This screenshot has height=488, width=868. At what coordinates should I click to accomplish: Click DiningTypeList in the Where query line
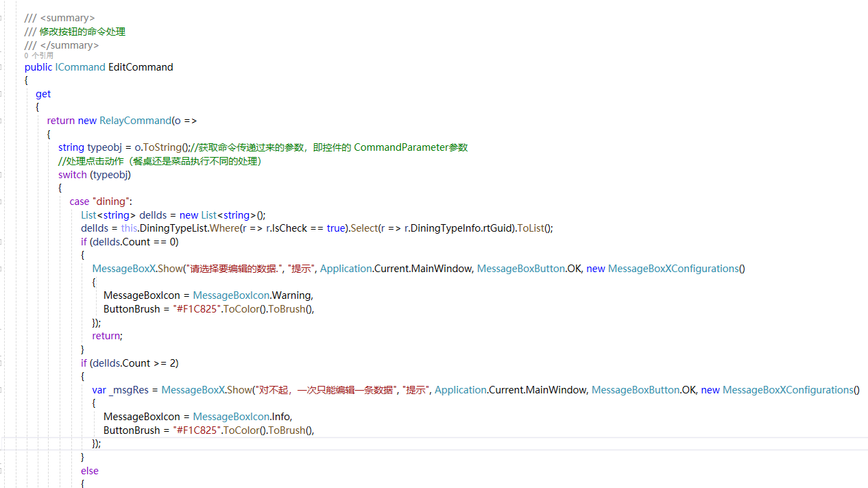pos(174,228)
